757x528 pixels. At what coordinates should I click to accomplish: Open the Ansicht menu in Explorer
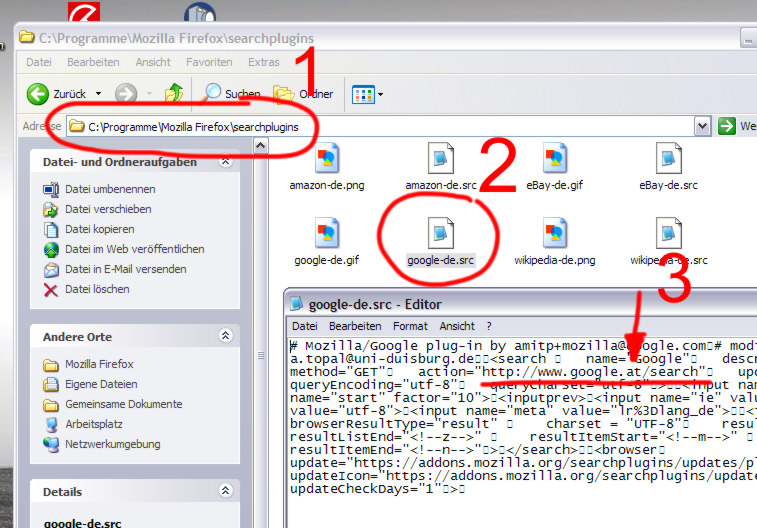point(153,62)
